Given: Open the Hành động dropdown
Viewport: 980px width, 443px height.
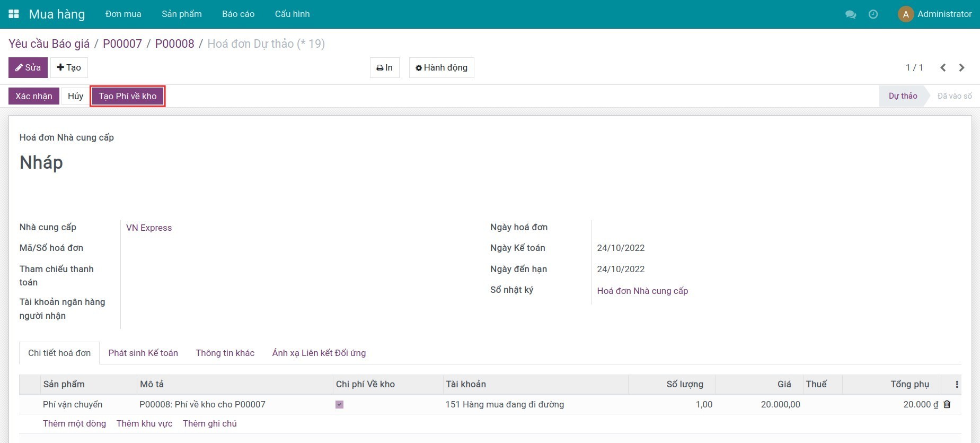Looking at the screenshot, I should tap(442, 67).
